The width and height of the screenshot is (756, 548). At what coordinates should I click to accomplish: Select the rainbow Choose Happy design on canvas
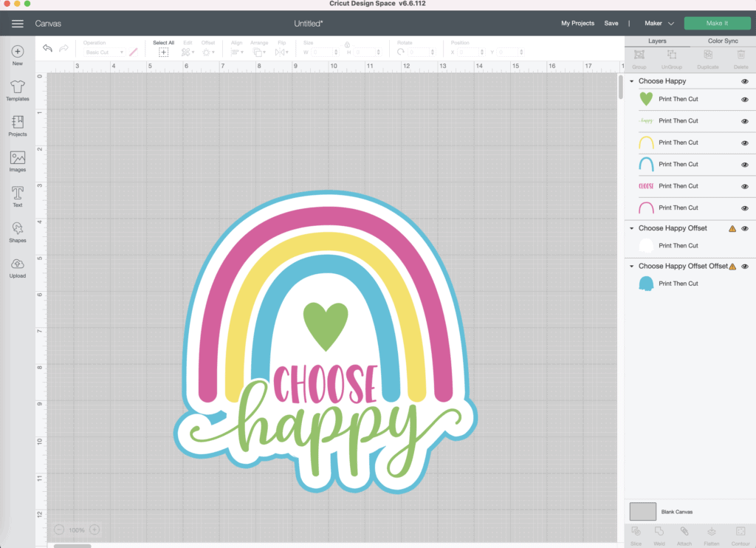[326, 343]
